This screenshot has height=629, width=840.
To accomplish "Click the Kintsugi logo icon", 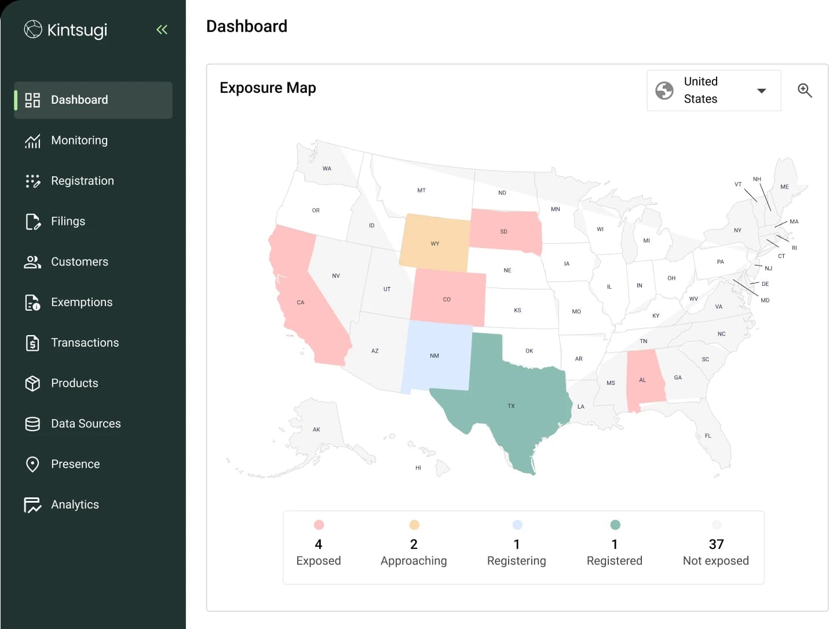I will pos(33,30).
